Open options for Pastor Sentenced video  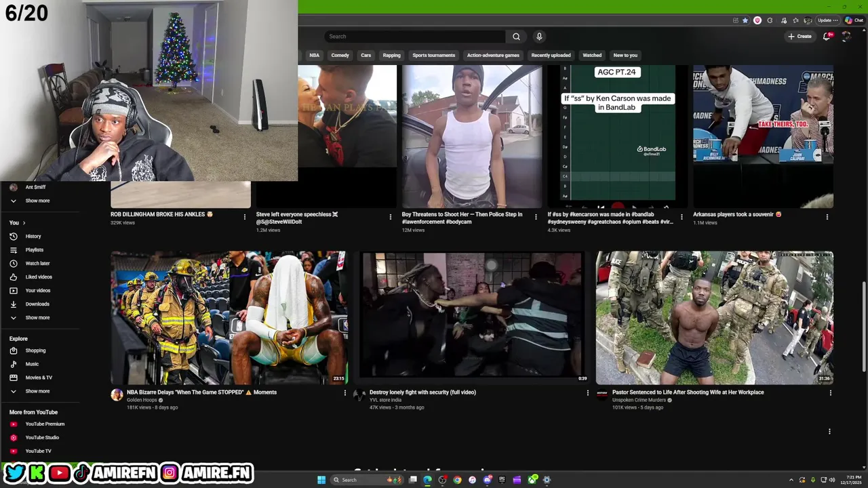[x=830, y=393]
